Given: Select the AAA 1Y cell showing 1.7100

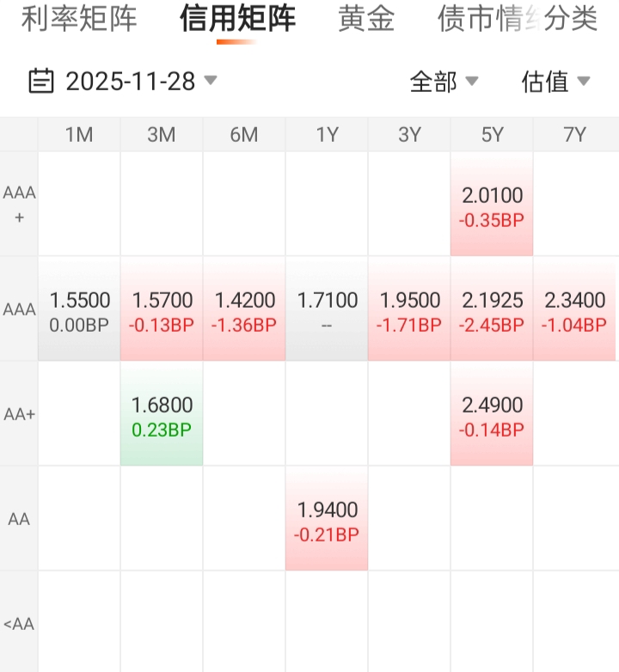Looking at the screenshot, I should [327, 310].
